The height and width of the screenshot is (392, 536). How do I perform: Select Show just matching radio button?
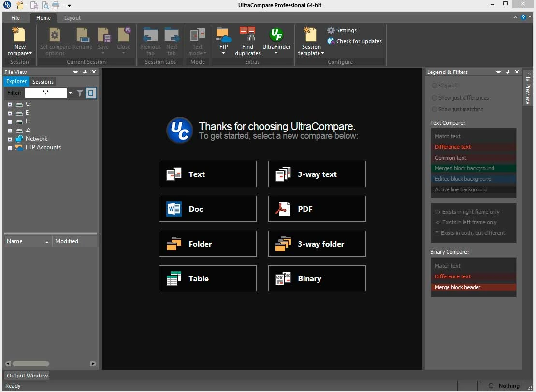[x=435, y=109]
